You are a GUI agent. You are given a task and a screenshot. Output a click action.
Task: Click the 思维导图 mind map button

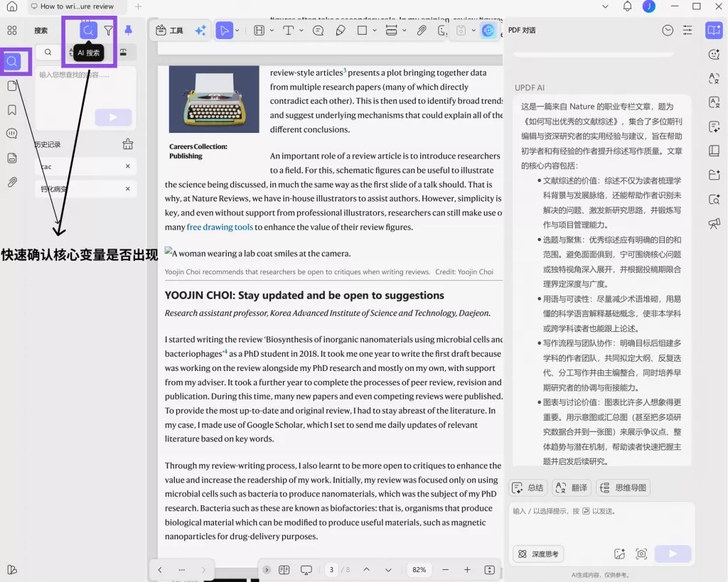623,487
